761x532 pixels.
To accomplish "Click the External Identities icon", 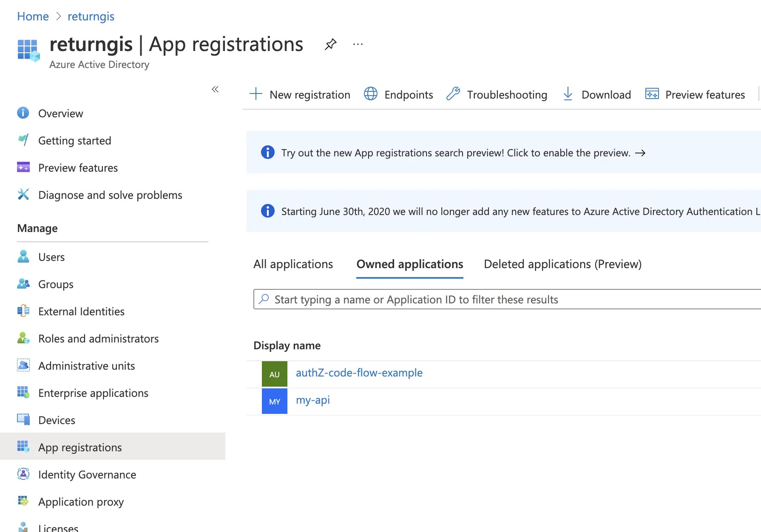I will (23, 311).
